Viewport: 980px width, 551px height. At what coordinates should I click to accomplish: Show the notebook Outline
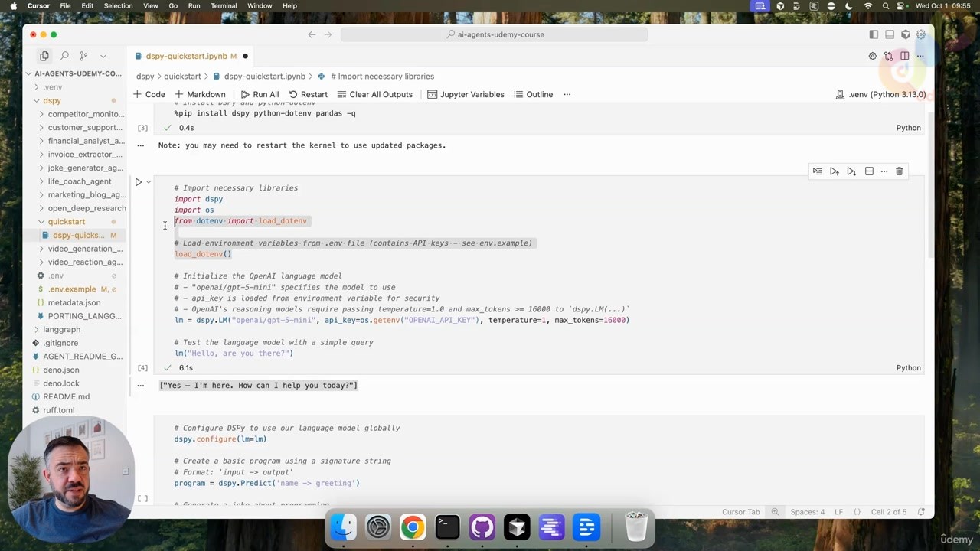(x=533, y=94)
